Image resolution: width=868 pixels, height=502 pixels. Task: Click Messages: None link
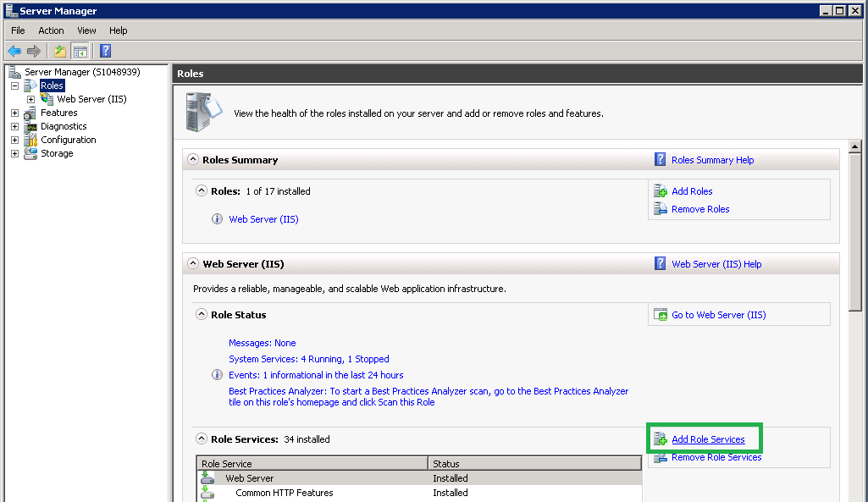(262, 343)
